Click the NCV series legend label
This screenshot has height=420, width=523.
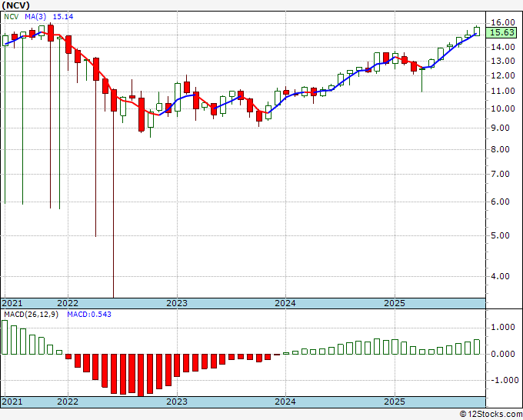(12, 17)
